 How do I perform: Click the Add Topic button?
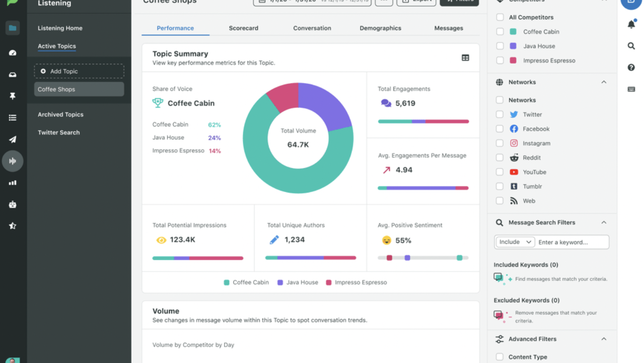[79, 71]
